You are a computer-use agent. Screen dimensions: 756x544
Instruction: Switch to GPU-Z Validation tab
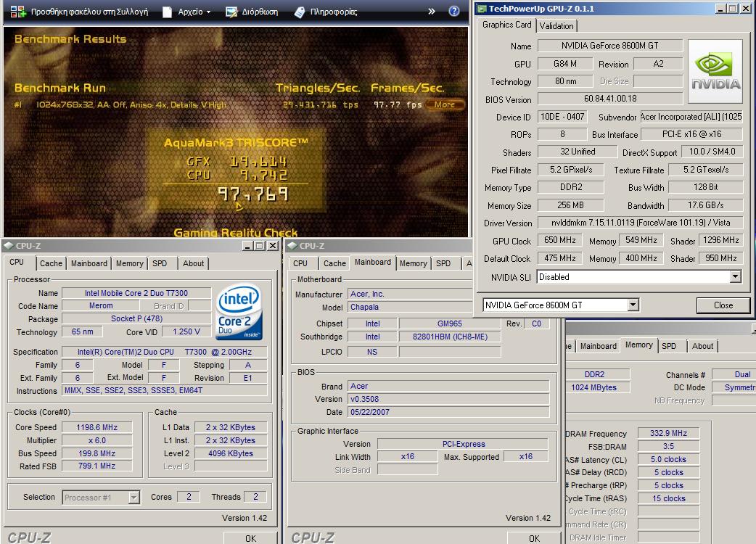click(x=556, y=26)
